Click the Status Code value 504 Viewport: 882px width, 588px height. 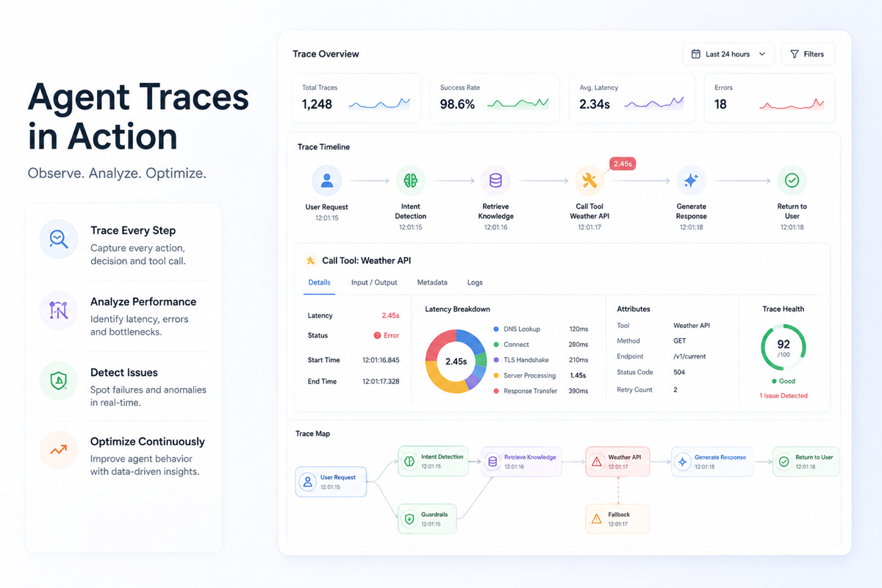tap(680, 373)
